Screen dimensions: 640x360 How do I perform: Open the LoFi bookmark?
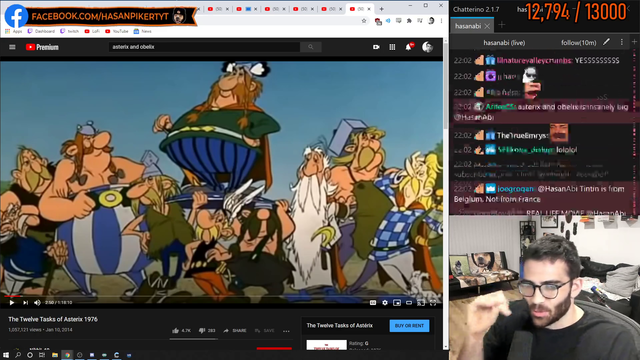[x=92, y=31]
